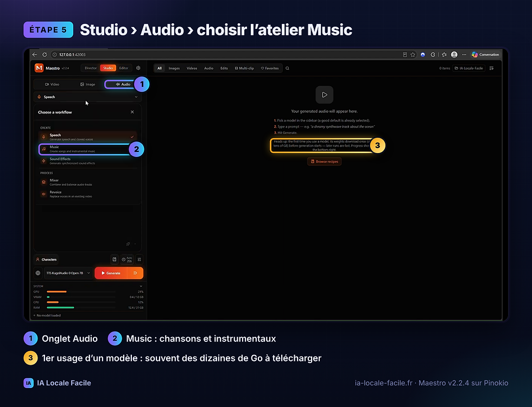Select the Editor mode

point(124,68)
